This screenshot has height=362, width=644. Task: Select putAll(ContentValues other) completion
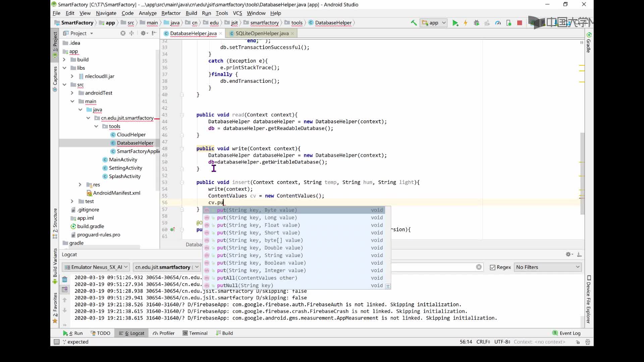(294, 278)
